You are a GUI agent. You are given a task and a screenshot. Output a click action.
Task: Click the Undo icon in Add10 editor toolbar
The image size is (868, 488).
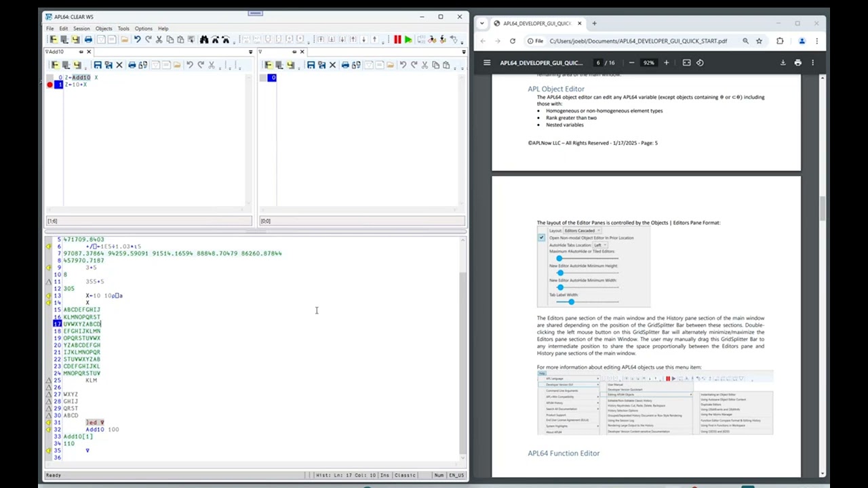tap(190, 65)
